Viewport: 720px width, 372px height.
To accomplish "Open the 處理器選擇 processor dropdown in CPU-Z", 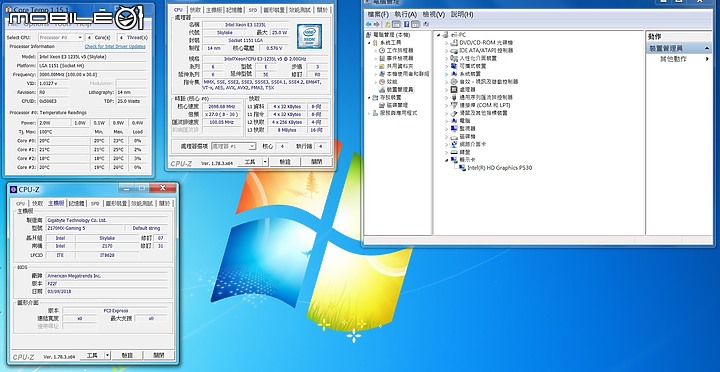I will [x=233, y=147].
